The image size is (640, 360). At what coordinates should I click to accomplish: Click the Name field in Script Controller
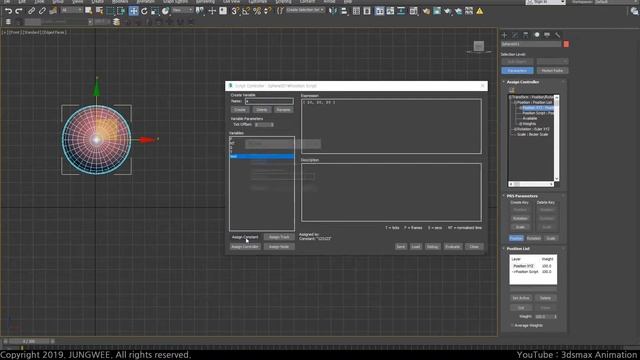coord(269,101)
